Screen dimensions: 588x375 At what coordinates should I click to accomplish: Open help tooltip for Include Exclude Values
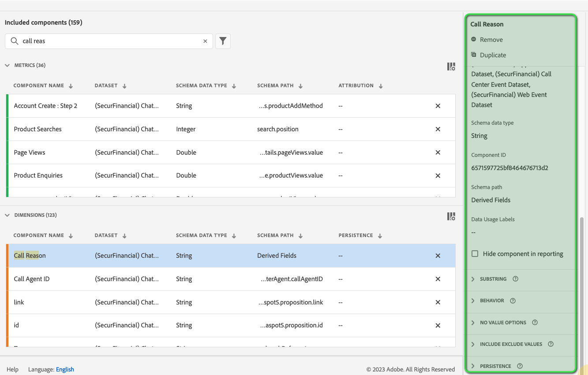(x=551, y=344)
